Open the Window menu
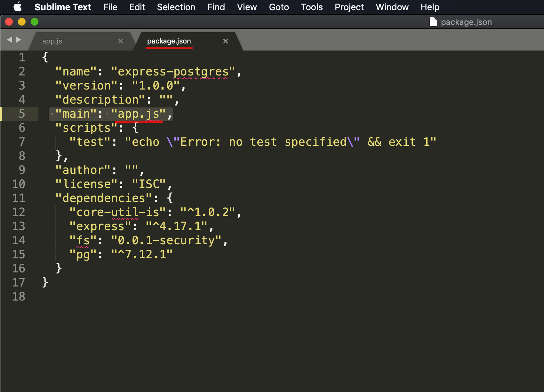544x392 pixels. click(x=392, y=7)
